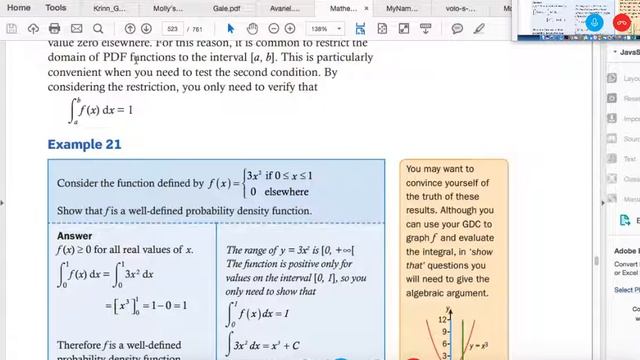640x360 pixels.
Task: Click the y = x³ graph thumbnail
Action: point(453,333)
